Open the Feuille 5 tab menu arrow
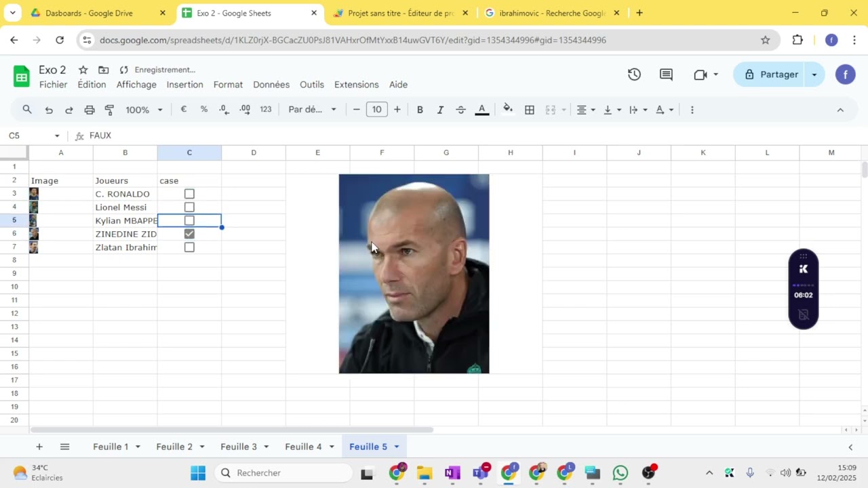 tap(397, 447)
